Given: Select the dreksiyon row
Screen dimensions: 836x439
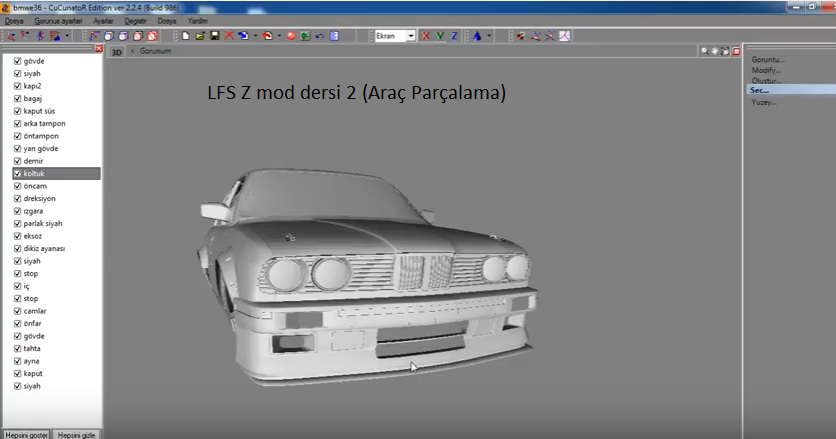Looking at the screenshot, I should coord(57,198).
